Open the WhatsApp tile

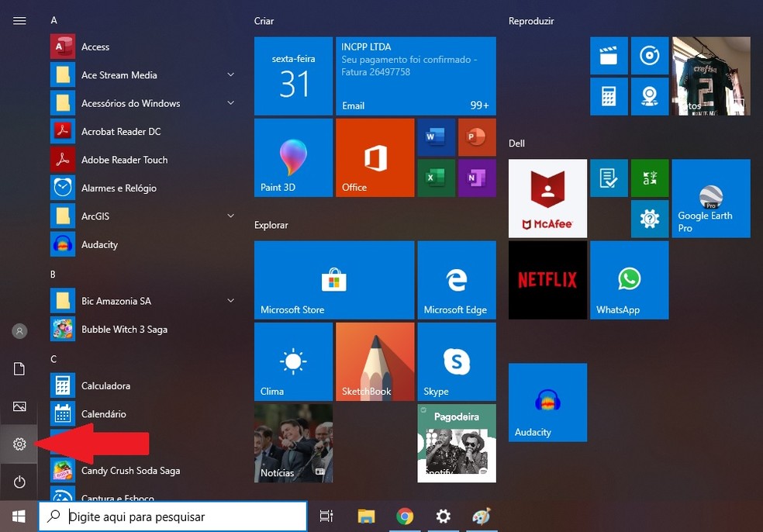click(x=629, y=279)
